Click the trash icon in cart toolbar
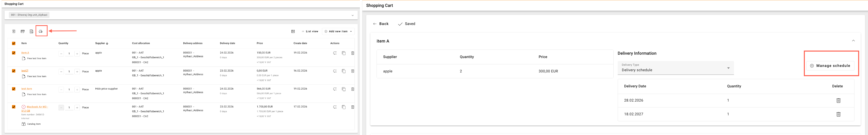The height and width of the screenshot is (135, 868). point(14,31)
